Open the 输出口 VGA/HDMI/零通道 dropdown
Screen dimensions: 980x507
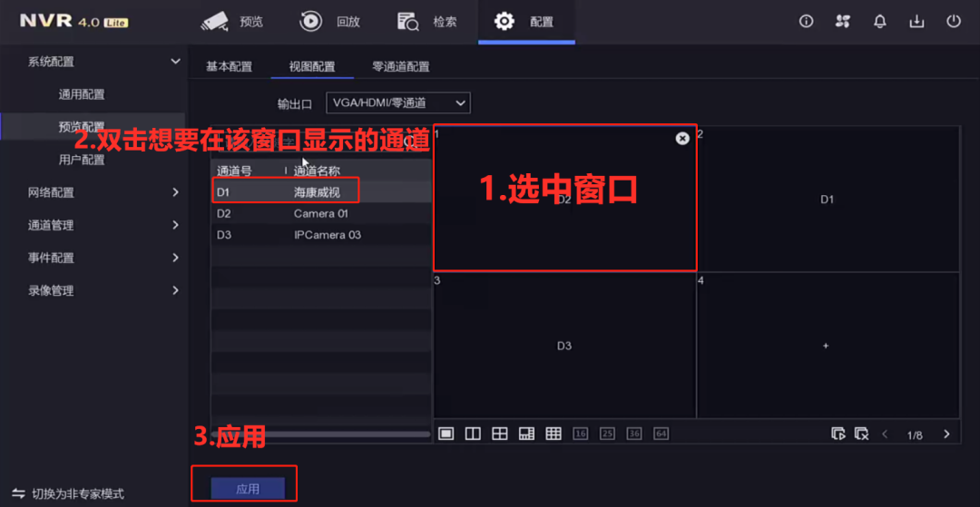coord(398,103)
